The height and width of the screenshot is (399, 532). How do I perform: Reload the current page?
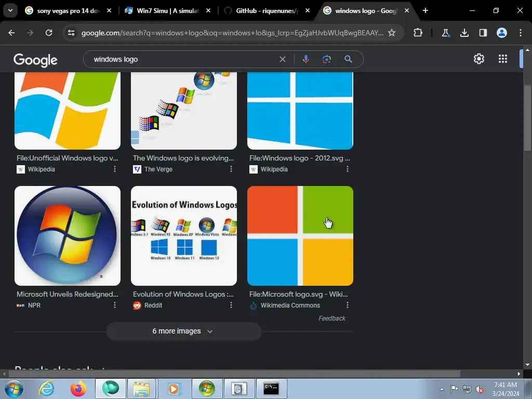49,33
